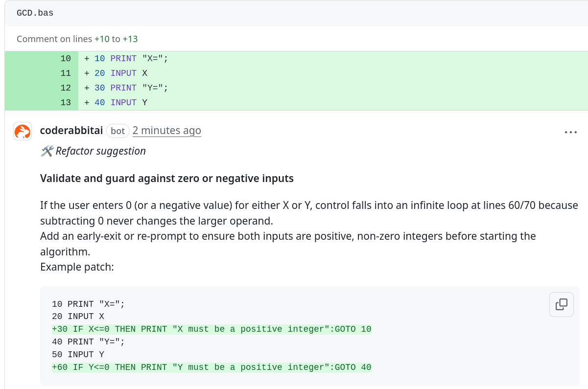Click the "bot" label badge
This screenshot has height=389, width=588.
118,131
